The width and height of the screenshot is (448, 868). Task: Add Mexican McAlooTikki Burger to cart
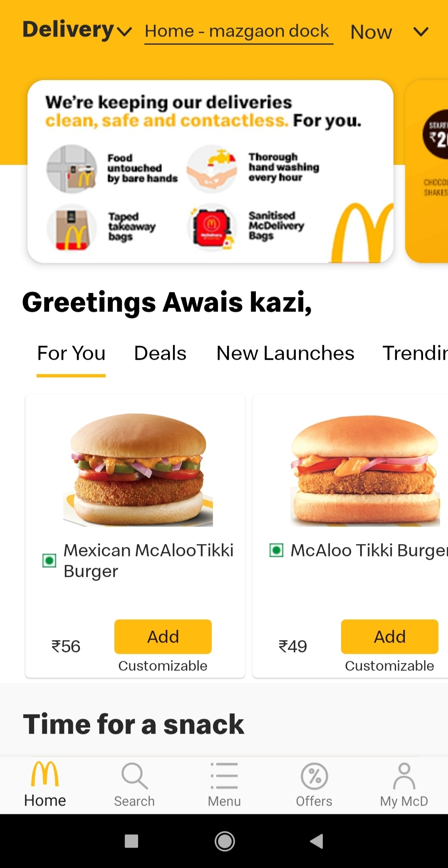[163, 637]
